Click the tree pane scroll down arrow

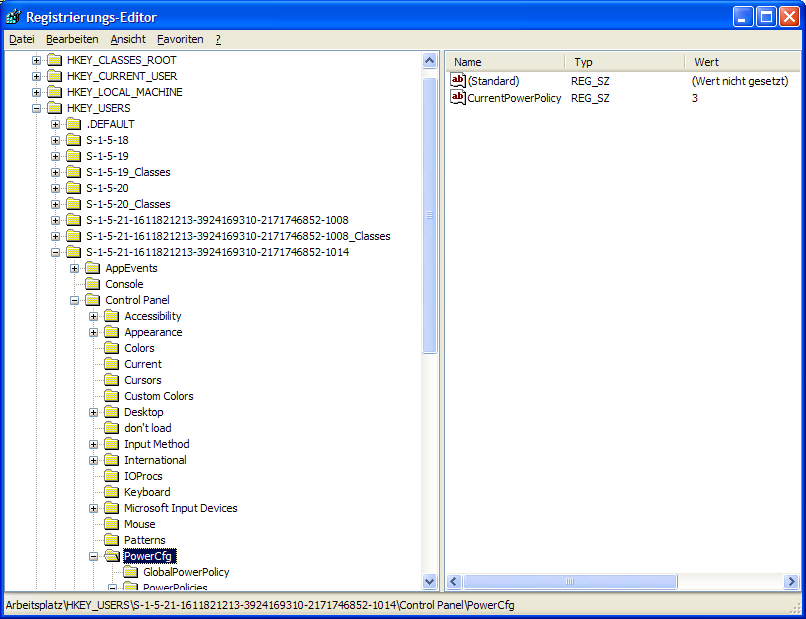[x=429, y=581]
